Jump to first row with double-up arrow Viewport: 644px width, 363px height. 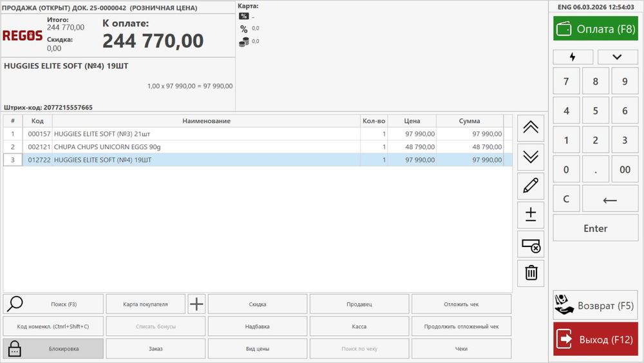[531, 128]
